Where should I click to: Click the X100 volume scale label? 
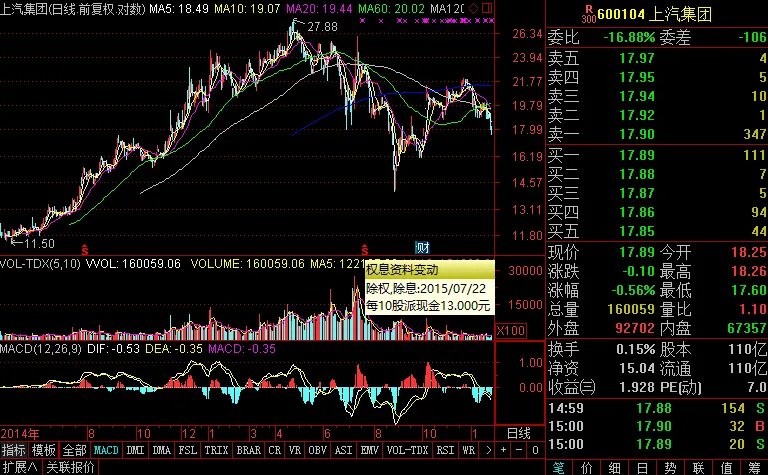coord(510,330)
